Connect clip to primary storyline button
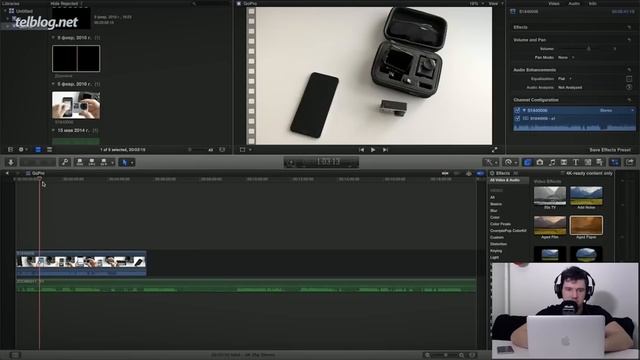 pos(80,162)
